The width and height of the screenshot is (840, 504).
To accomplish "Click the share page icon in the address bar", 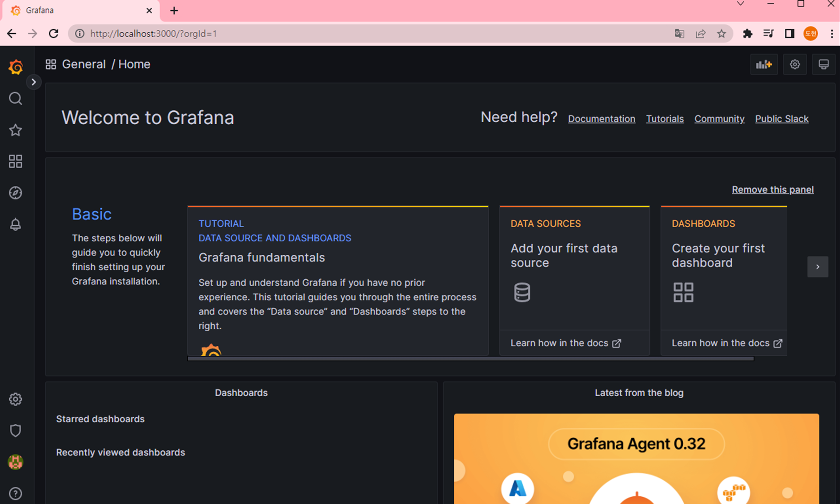I will pyautogui.click(x=701, y=34).
